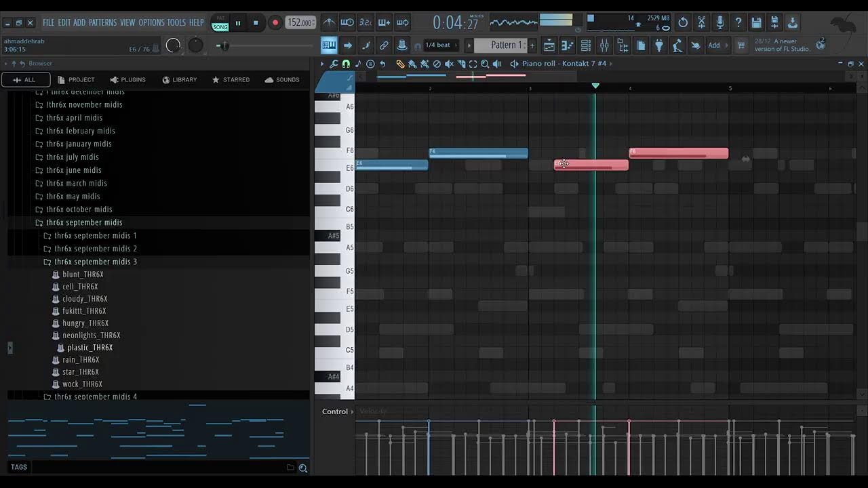Select the Draw pencil tool in piano roll
Viewport: 868px width, 488px height.
[400, 64]
